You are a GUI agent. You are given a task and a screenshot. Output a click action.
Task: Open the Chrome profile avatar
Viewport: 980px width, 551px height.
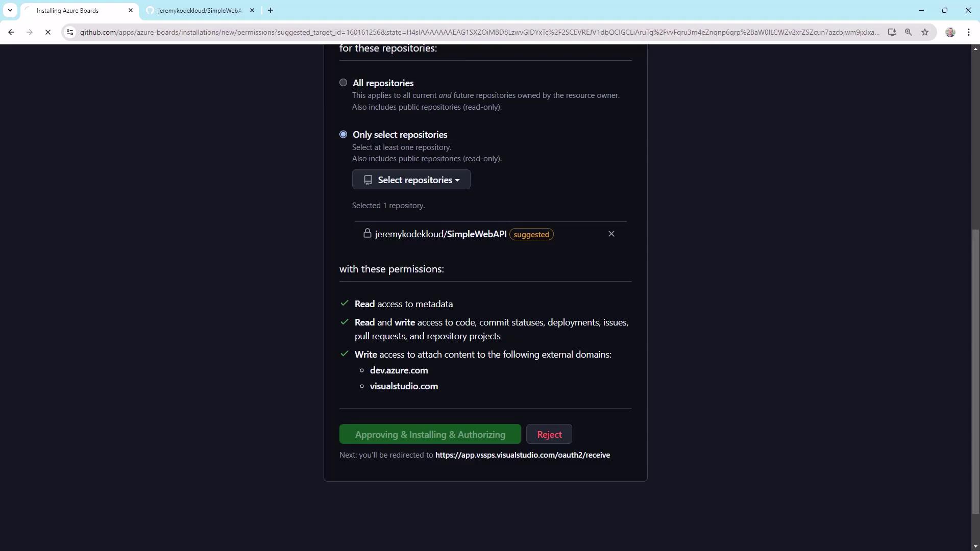[x=950, y=32]
